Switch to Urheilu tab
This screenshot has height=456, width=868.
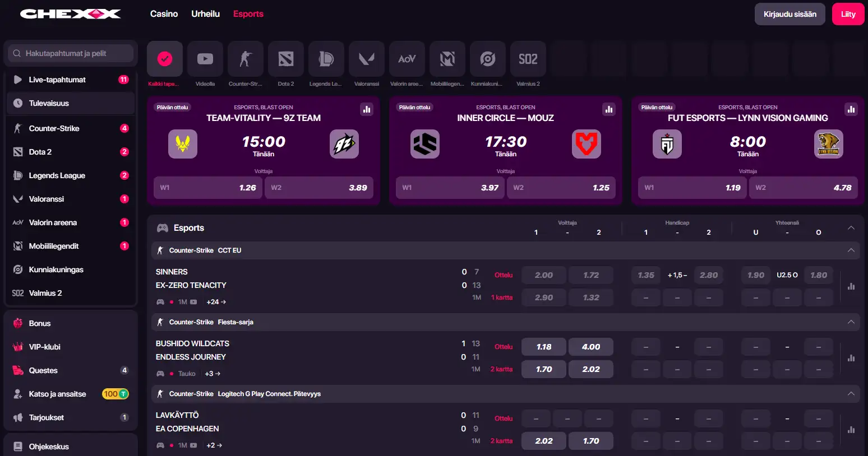[x=205, y=14]
